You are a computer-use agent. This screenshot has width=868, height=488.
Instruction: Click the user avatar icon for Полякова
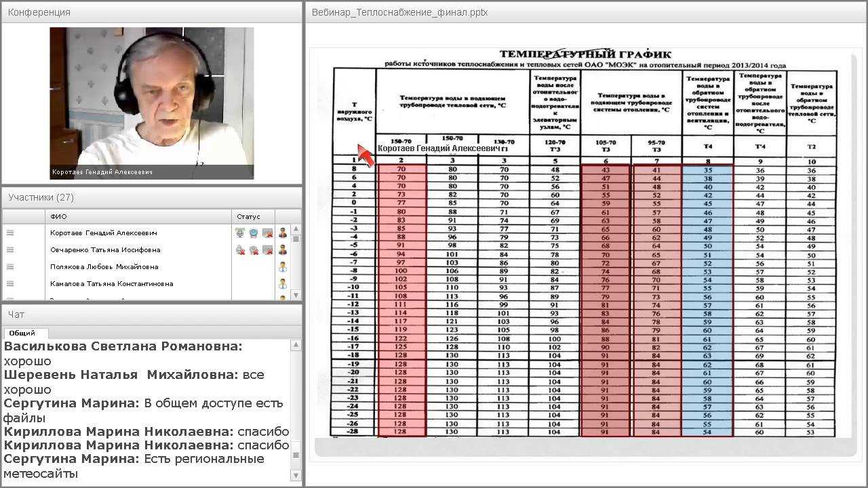tap(283, 267)
